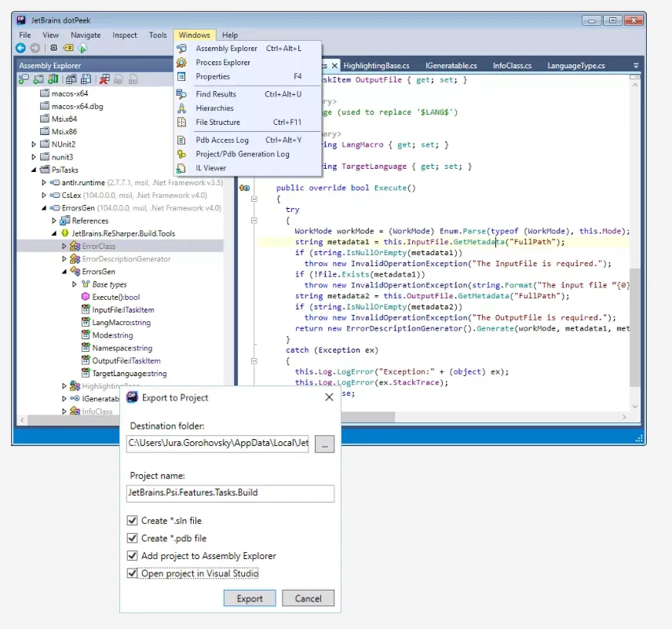Click the Process Explorer gear icon in the menu
This screenshot has width=672, height=629.
[x=181, y=63]
